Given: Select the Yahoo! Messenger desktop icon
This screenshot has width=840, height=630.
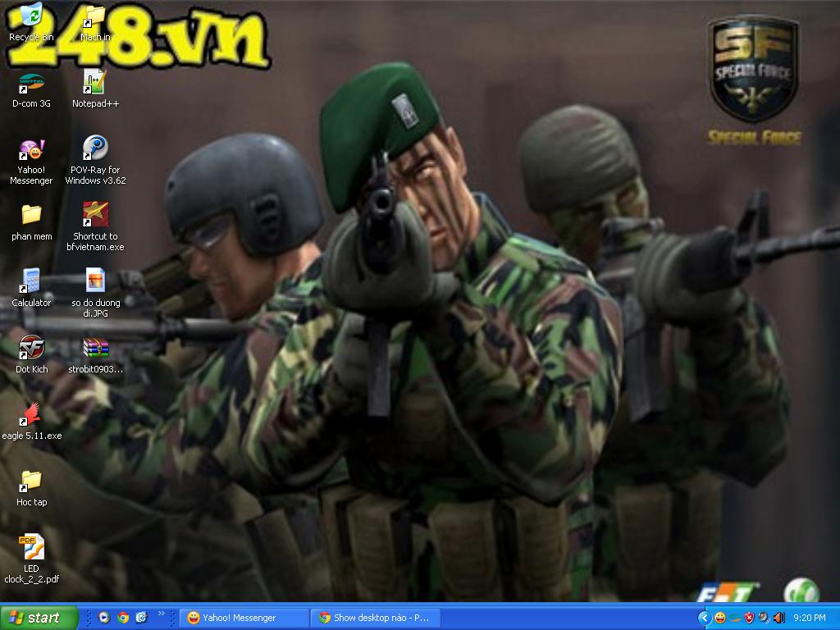Looking at the screenshot, I should (x=31, y=162).
